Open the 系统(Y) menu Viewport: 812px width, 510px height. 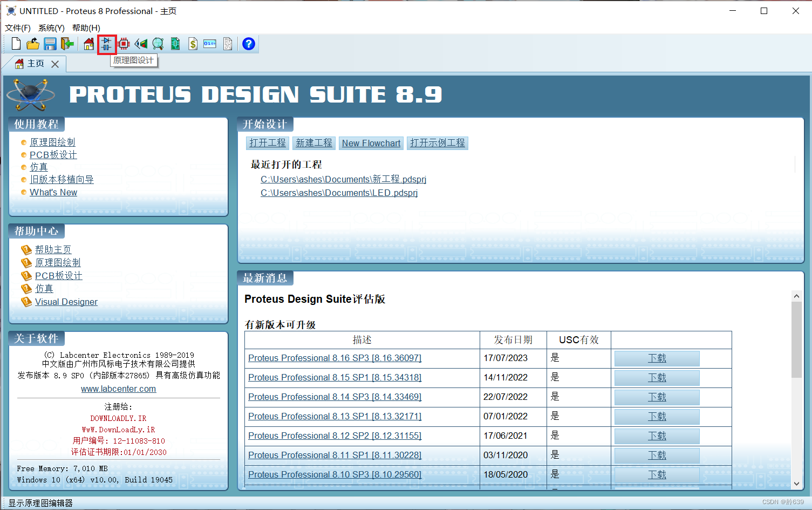coord(51,28)
